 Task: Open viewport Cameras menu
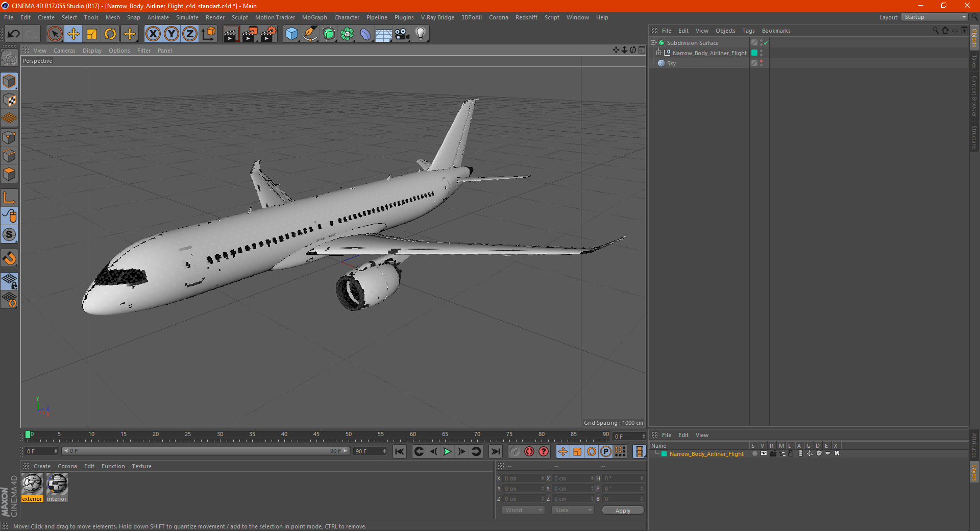click(64, 51)
